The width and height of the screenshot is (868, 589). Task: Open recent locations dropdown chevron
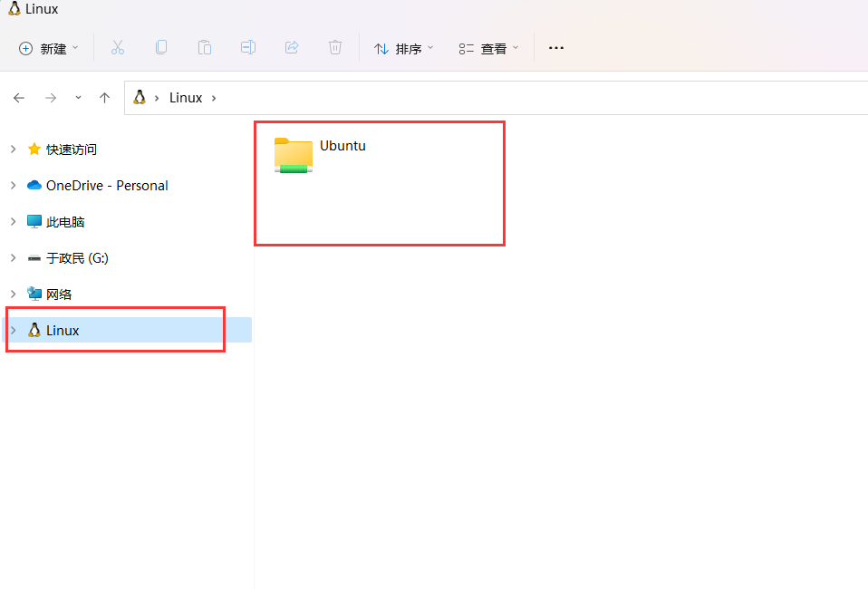coord(78,98)
